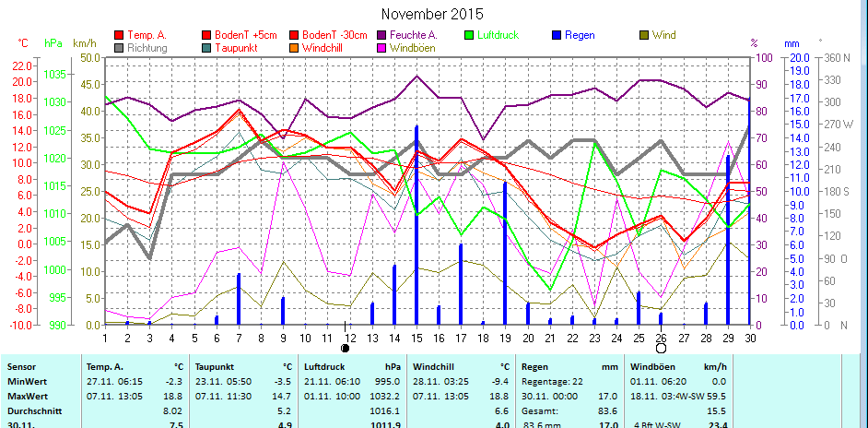Click the red °C axis unit label

pyautogui.click(x=23, y=42)
